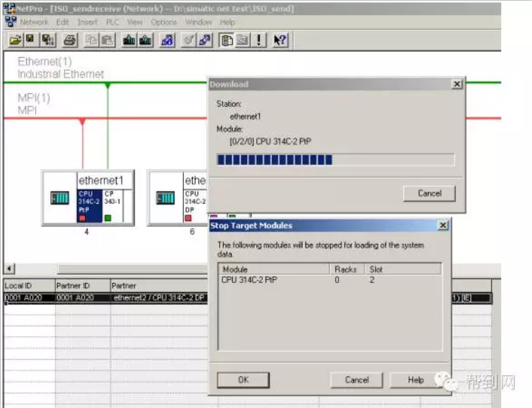Click the horizontal scrollbar left arrow
Image resolution: width=532 pixels, height=408 pixels.
coord(10,269)
